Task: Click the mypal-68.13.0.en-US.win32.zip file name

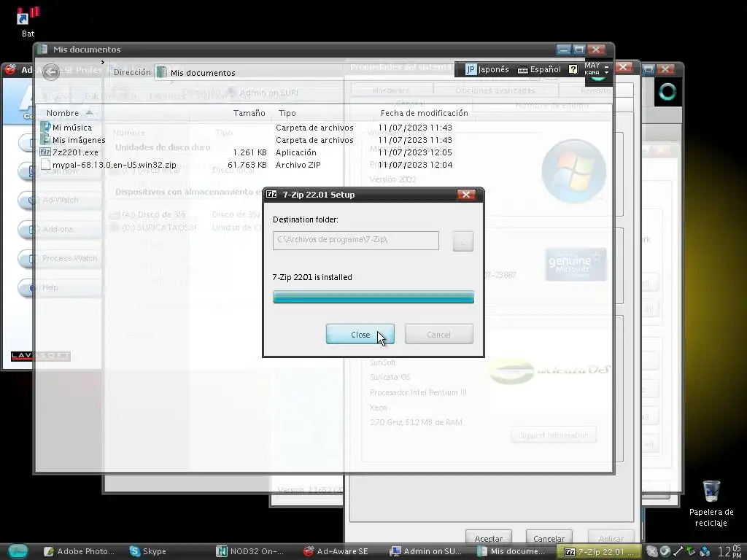Action: pos(115,164)
